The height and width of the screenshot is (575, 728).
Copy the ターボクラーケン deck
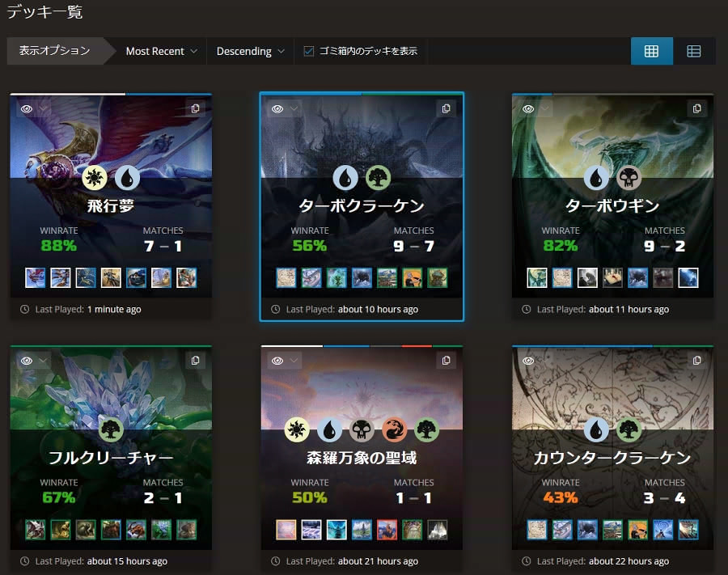click(x=446, y=108)
